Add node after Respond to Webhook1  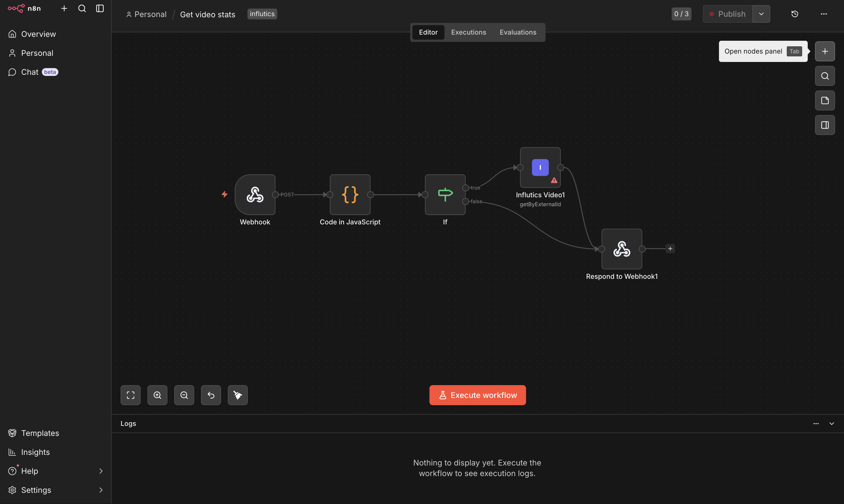pyautogui.click(x=670, y=249)
